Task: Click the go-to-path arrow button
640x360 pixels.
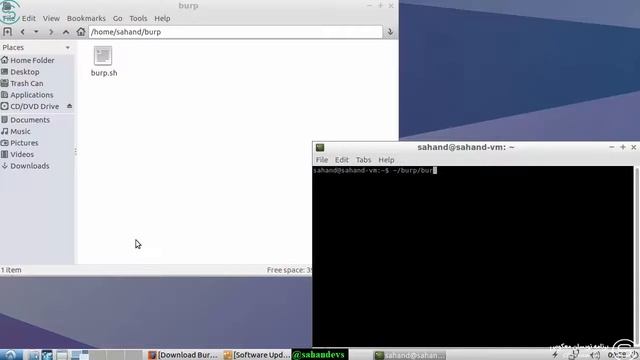Action: coord(390,32)
